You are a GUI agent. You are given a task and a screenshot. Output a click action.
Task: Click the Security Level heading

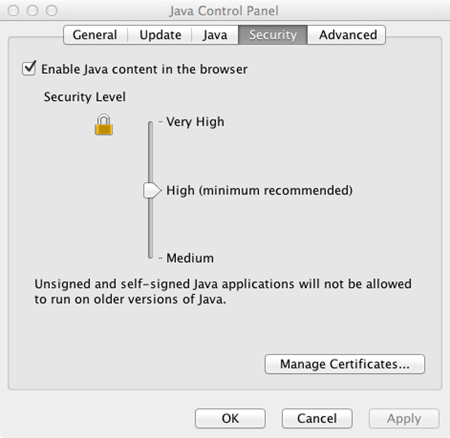coord(85,97)
